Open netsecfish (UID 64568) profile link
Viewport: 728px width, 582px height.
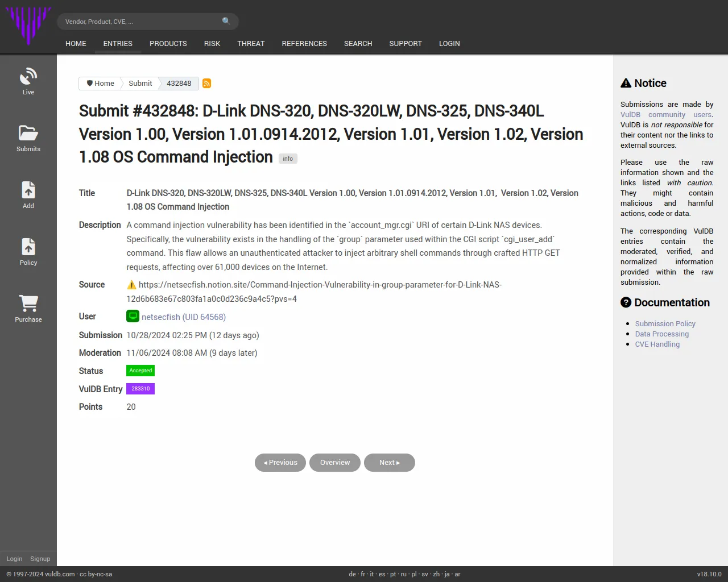(184, 317)
